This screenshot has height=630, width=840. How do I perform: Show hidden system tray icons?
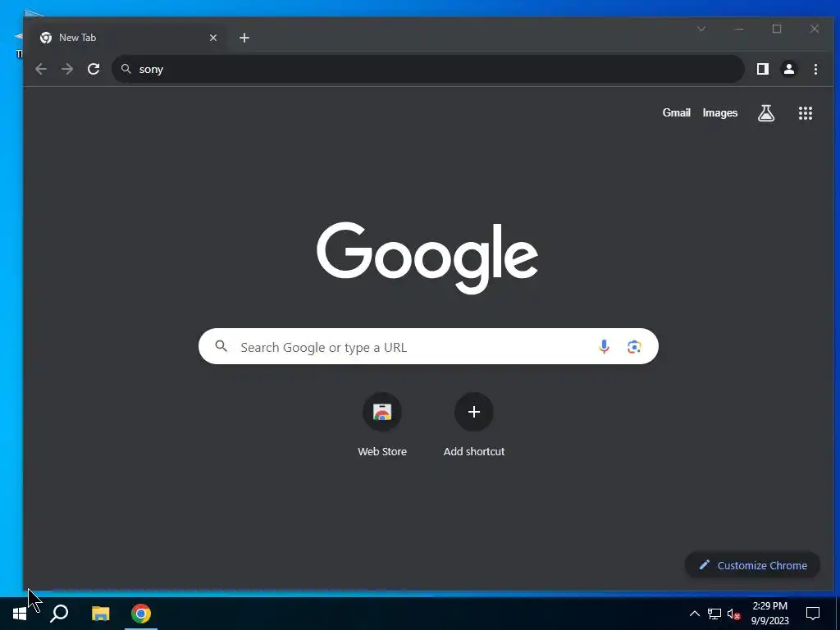click(x=694, y=614)
